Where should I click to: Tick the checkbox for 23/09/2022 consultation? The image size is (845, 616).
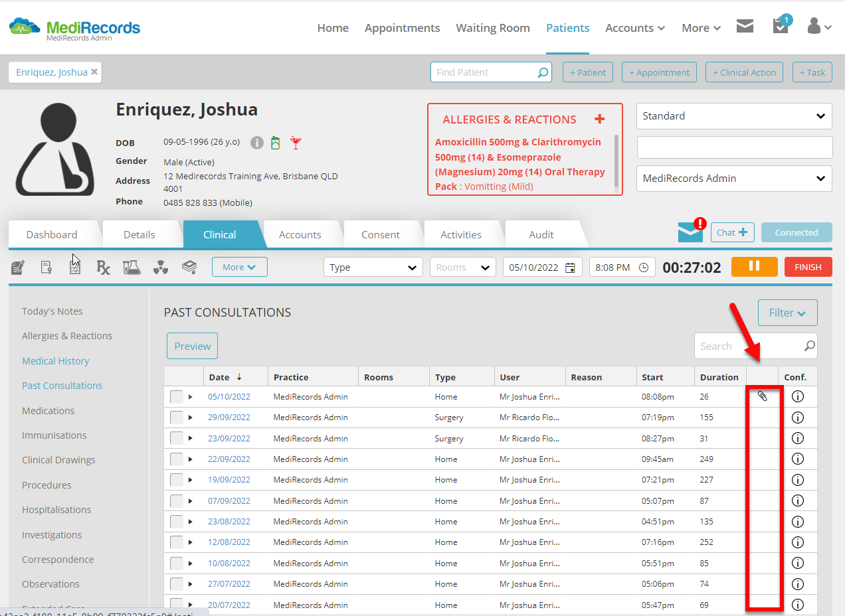(x=176, y=439)
